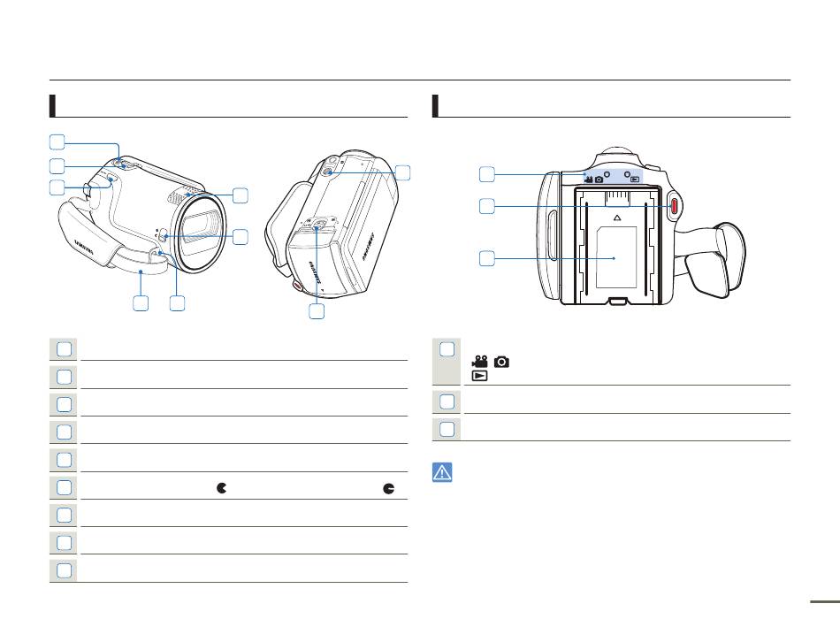Click the callout box beneath the grip strap
The image size is (840, 642).
click(x=141, y=302)
